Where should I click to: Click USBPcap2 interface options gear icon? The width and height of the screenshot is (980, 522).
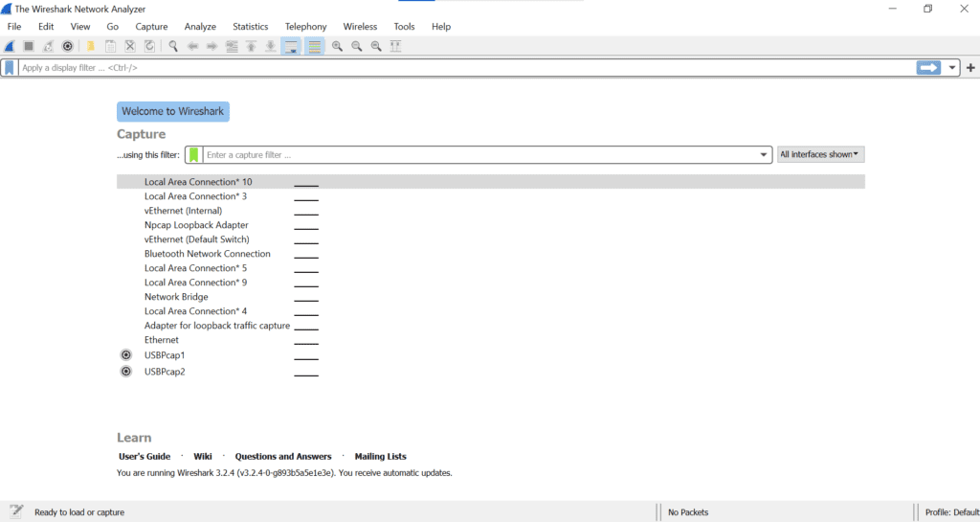click(x=126, y=372)
